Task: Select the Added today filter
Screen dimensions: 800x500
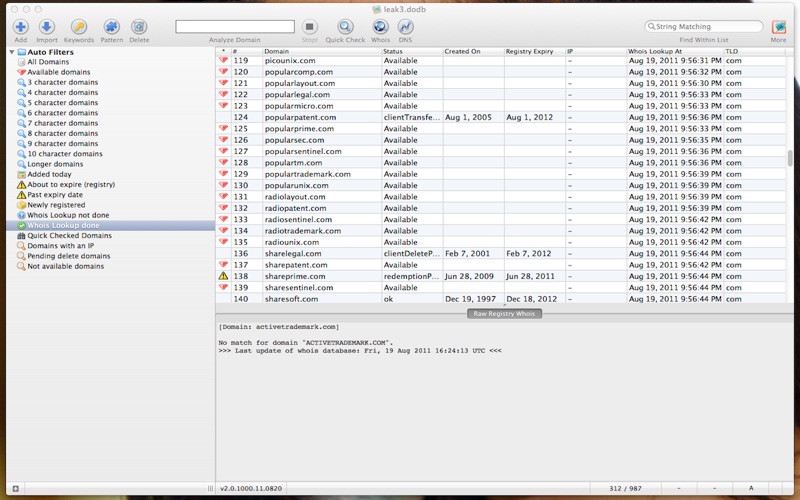Action: [x=49, y=174]
